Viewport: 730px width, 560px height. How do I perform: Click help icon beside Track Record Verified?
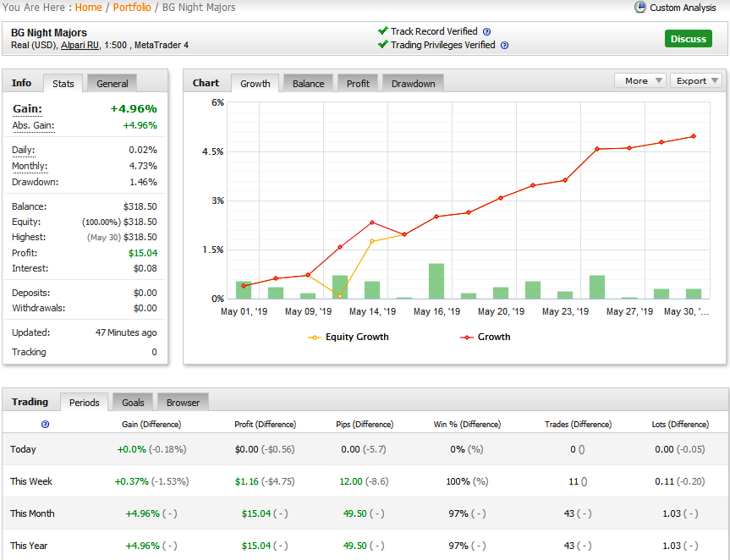[486, 31]
